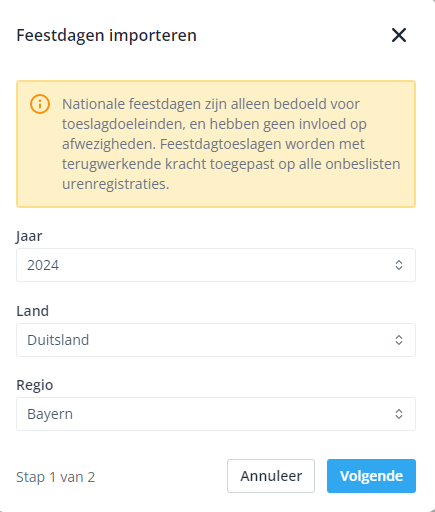Select the Duitsland value text
Image resolution: width=435 pixels, height=512 pixels.
coord(58,340)
